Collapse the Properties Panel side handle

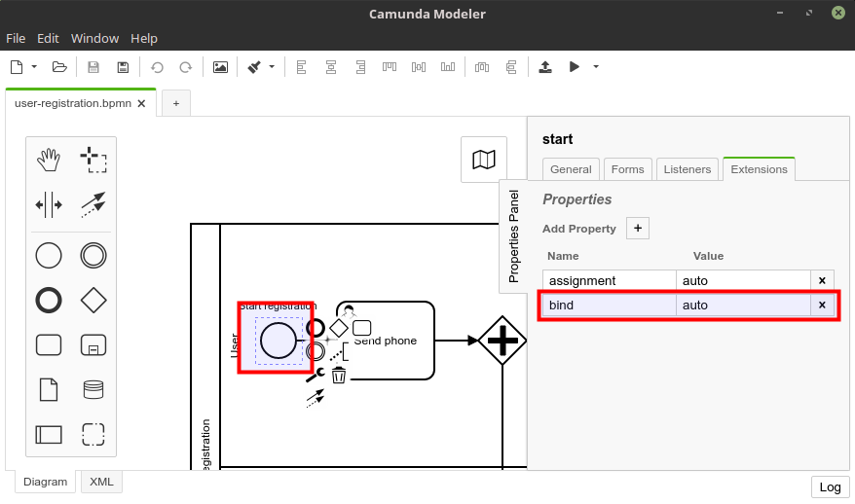point(513,236)
